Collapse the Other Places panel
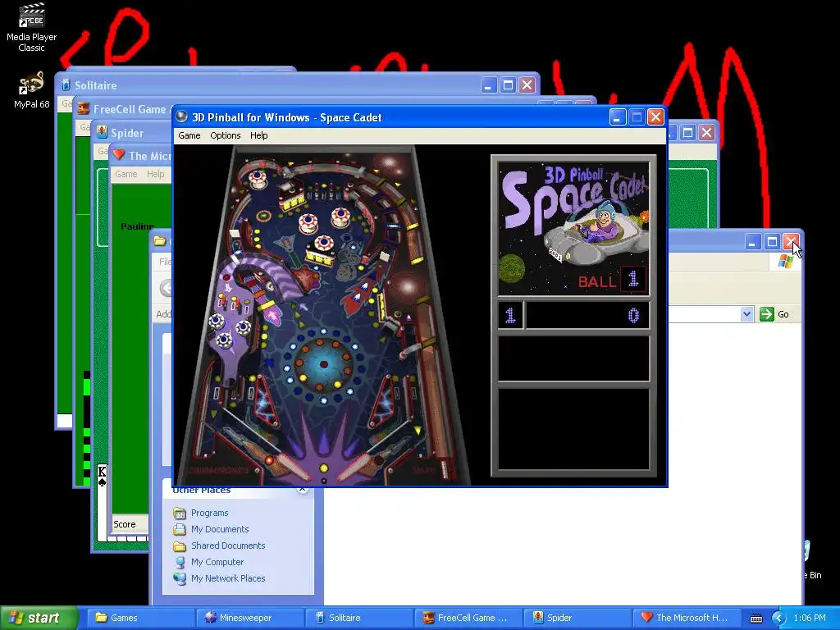 [x=303, y=489]
